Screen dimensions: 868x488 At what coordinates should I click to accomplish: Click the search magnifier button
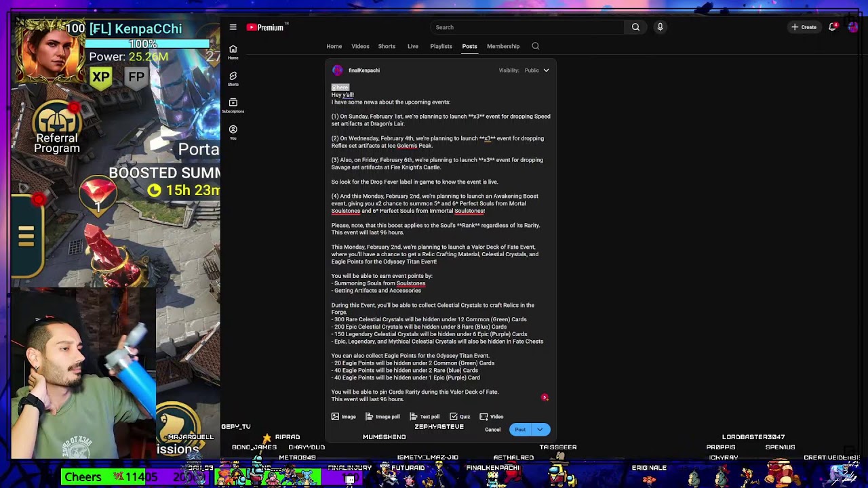[635, 27]
